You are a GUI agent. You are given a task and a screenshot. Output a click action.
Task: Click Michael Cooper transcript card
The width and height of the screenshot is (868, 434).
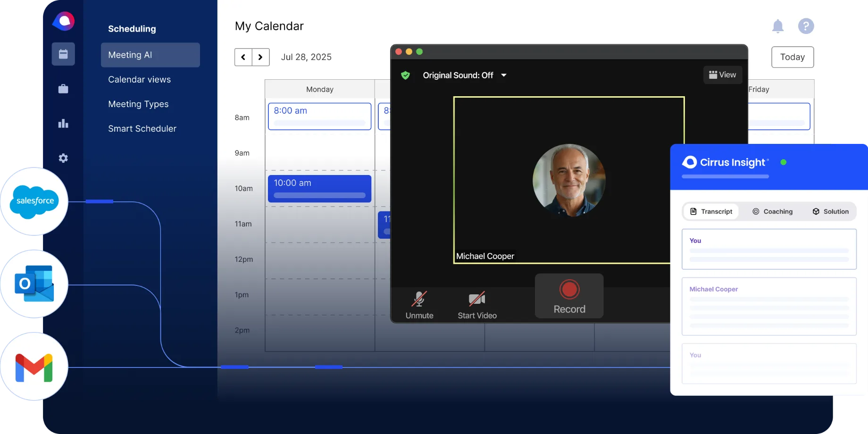[x=769, y=307]
